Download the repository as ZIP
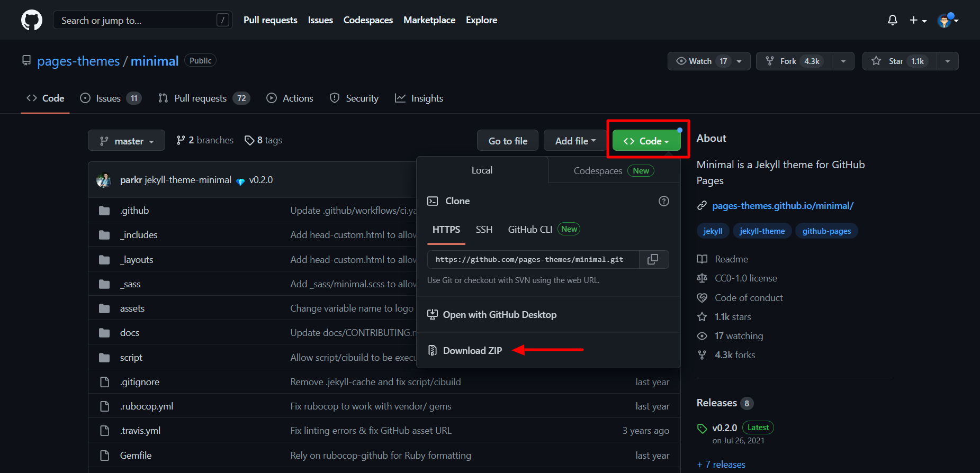Viewport: 980px width, 473px height. (472, 351)
